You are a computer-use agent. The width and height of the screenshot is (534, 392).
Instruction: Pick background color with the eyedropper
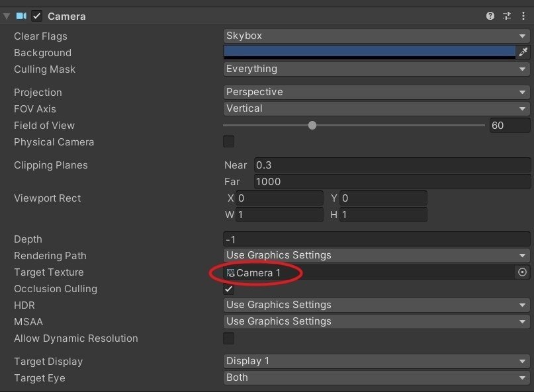[x=523, y=52]
